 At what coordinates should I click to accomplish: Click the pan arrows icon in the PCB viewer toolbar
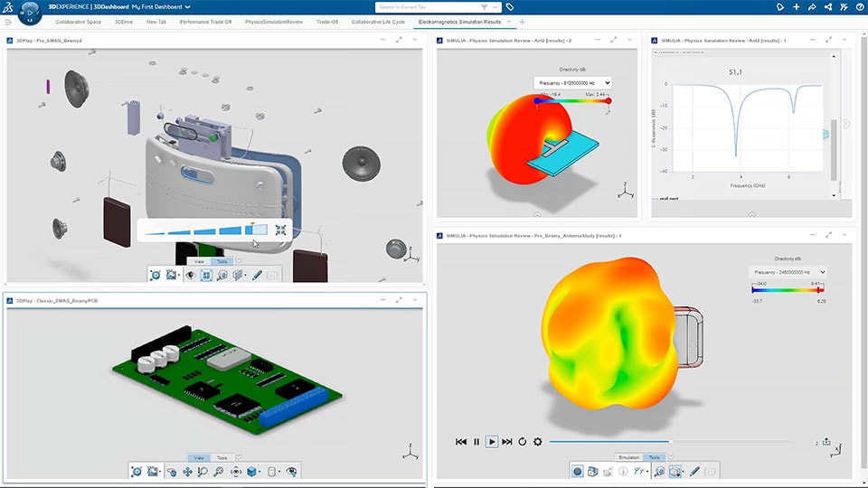[187, 472]
